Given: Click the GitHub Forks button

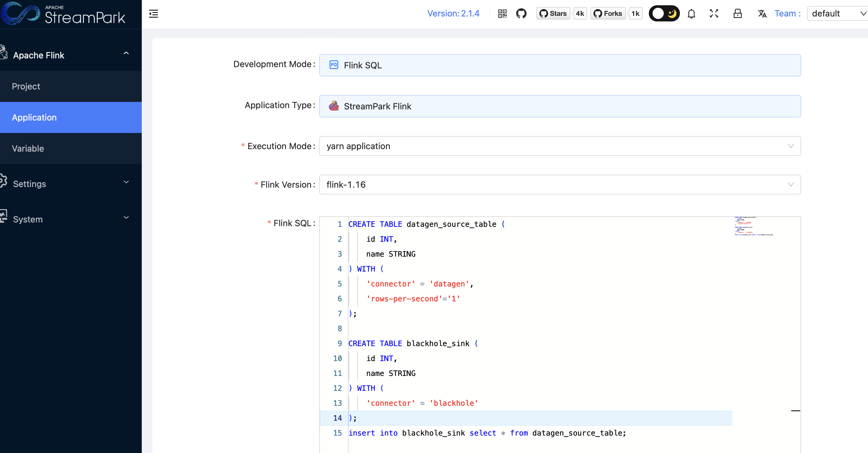Looking at the screenshot, I should [608, 14].
